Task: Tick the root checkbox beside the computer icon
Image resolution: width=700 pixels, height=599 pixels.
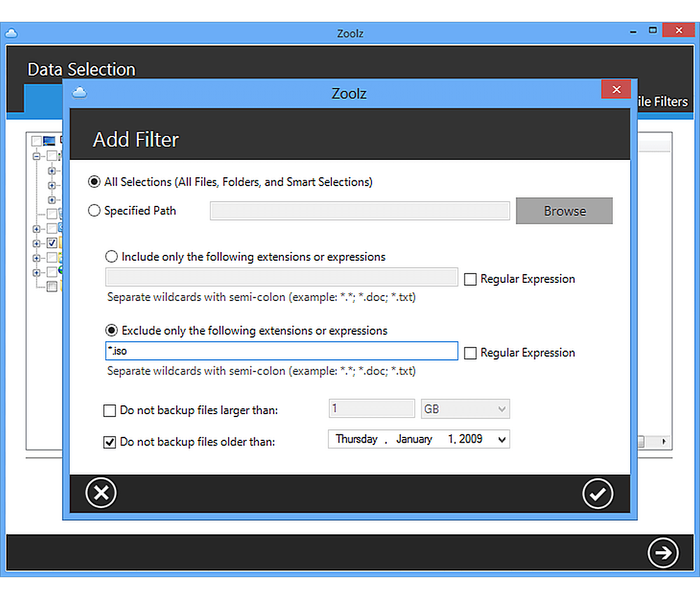Action: coord(37,141)
